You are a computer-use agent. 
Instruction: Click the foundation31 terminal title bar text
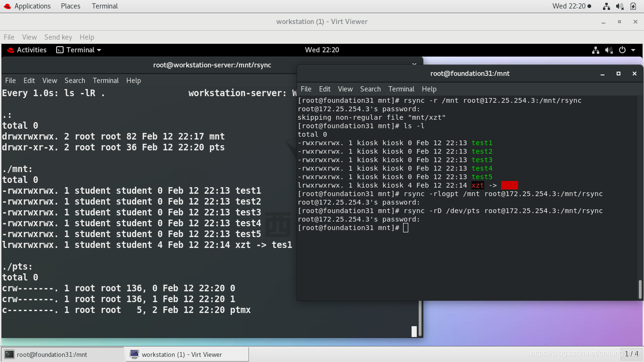[x=470, y=74]
